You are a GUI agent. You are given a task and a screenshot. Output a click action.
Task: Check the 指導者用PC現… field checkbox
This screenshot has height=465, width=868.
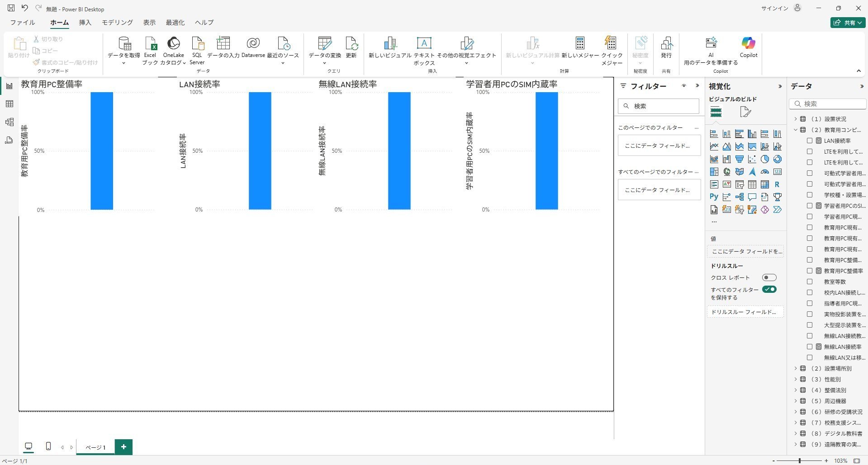click(x=810, y=303)
